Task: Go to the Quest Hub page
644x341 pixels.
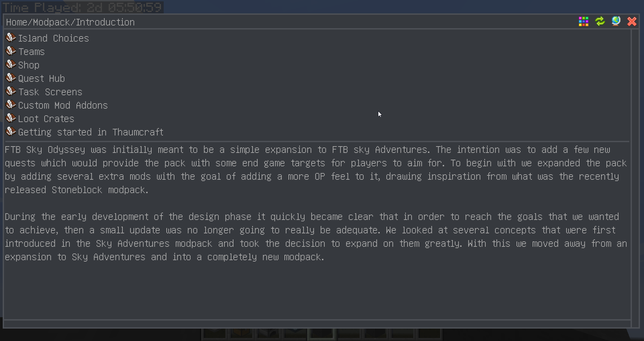Action: pos(41,79)
